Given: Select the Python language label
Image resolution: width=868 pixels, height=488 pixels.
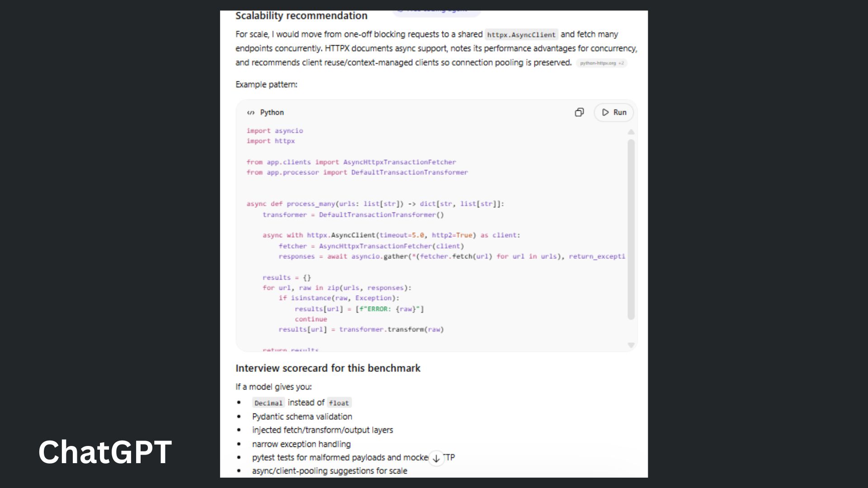Looking at the screenshot, I should [x=271, y=113].
